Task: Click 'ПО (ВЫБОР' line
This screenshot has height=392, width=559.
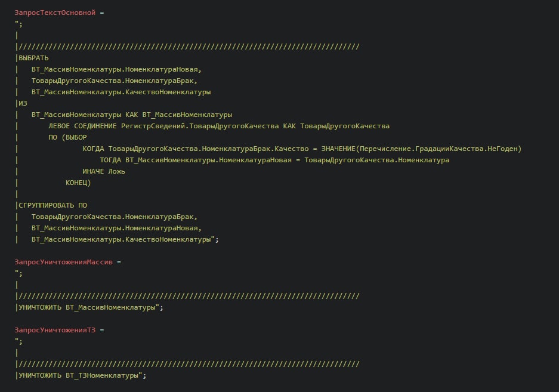Action: tap(68, 137)
